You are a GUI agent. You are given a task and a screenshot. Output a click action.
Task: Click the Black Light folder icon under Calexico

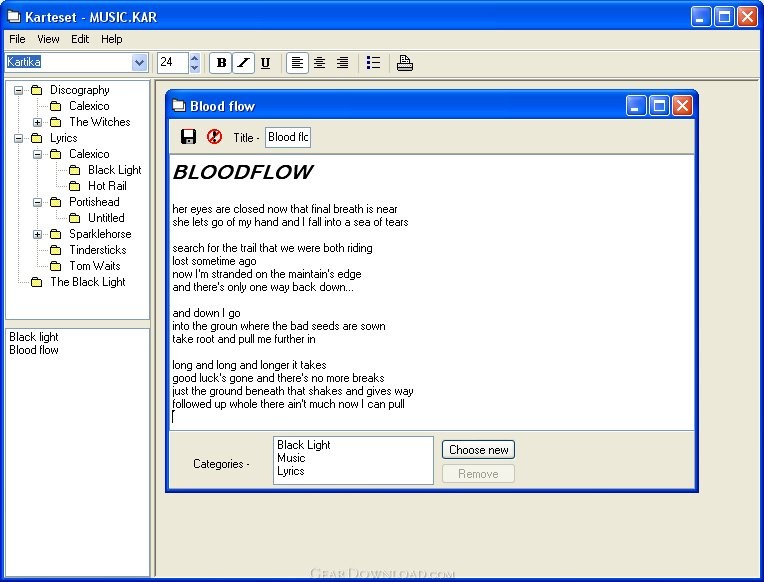(x=75, y=170)
